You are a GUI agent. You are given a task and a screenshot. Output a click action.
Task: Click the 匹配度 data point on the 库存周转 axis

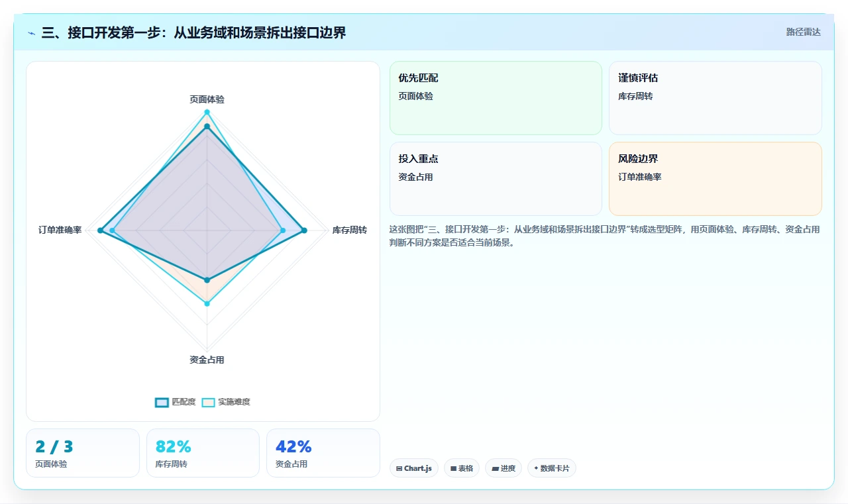pyautogui.click(x=304, y=230)
